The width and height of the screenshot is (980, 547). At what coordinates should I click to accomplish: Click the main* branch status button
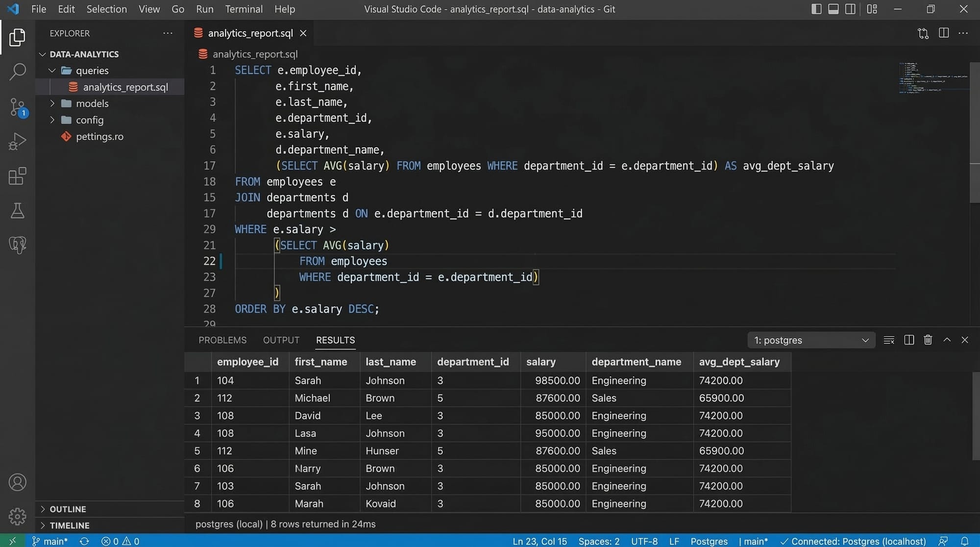point(50,541)
